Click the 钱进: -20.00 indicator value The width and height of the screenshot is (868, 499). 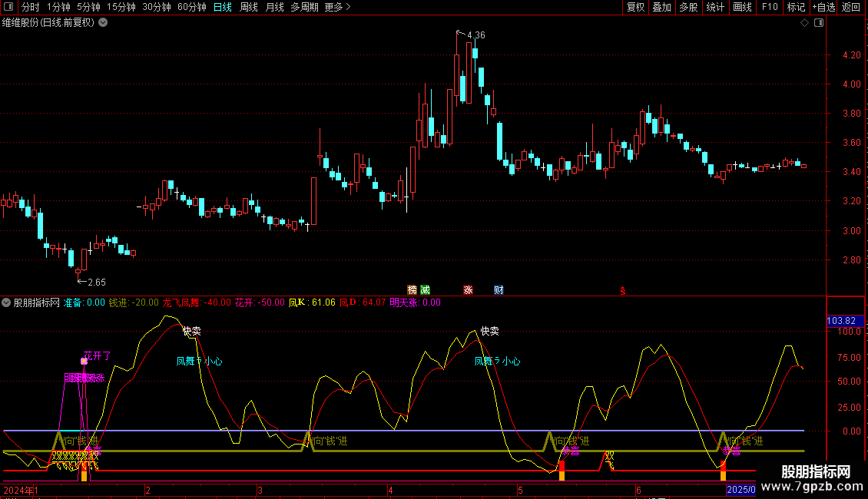tap(134, 302)
